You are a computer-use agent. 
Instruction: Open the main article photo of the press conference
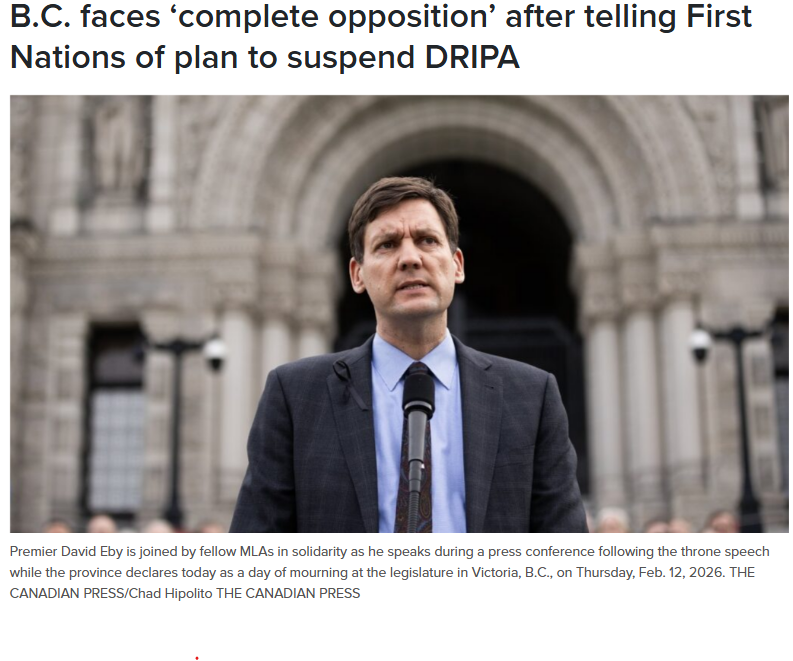tap(399, 314)
